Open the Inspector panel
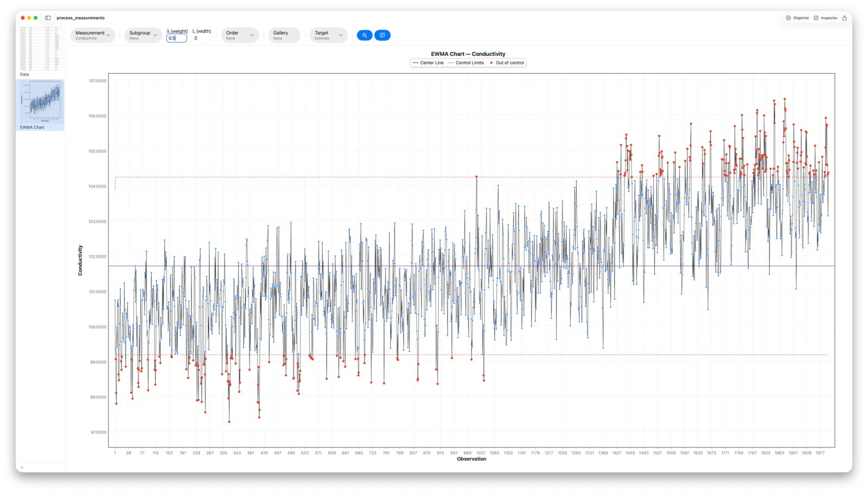This screenshot has width=868, height=493. [826, 18]
